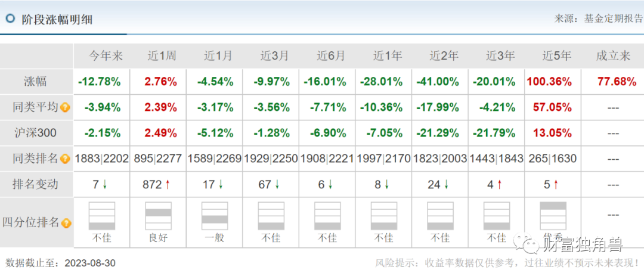Screen dimensions: 644x273
Task: Click the 100.36% five-year return
Action: [x=549, y=82]
